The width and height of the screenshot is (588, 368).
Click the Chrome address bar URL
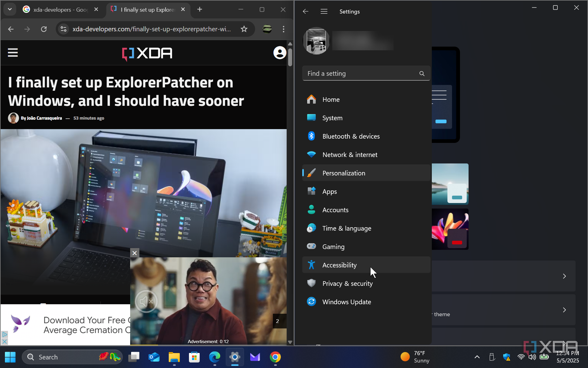coord(152,29)
